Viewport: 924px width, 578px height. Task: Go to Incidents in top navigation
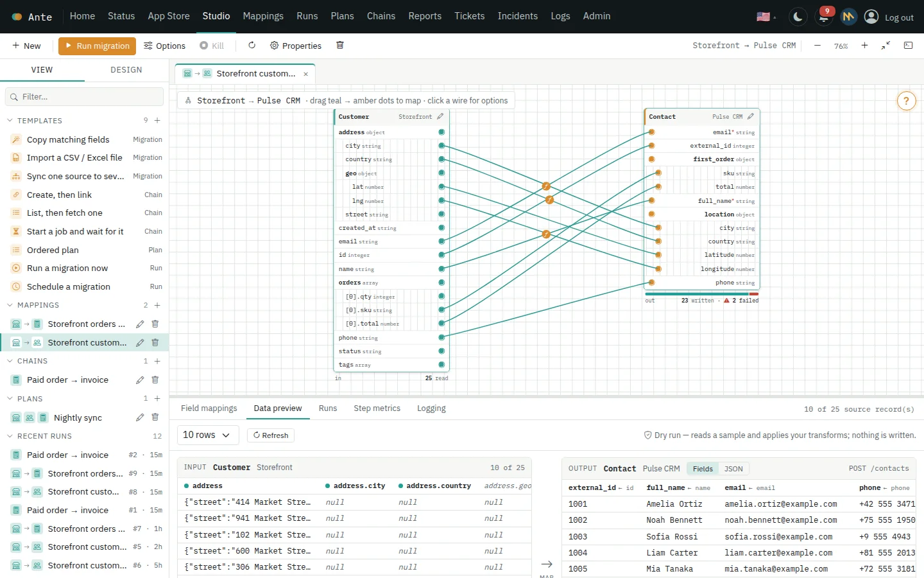(x=518, y=16)
